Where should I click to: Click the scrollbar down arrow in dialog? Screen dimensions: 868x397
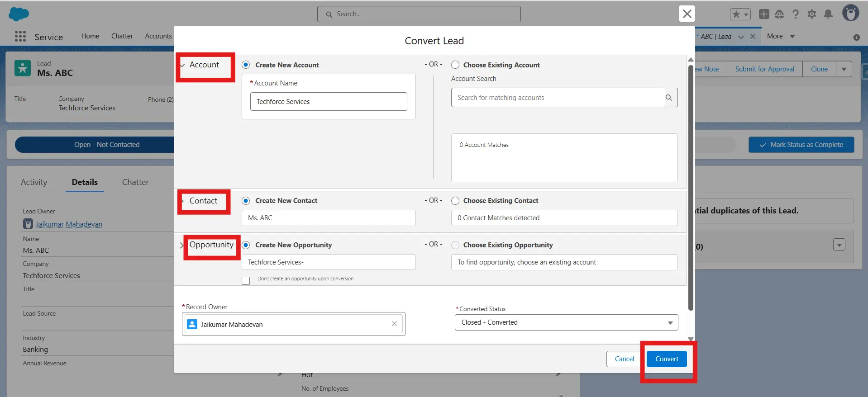click(x=691, y=339)
